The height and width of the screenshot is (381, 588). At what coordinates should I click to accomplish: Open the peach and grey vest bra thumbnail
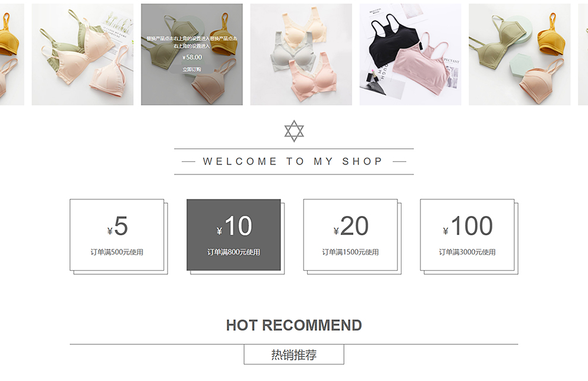tap(301, 55)
